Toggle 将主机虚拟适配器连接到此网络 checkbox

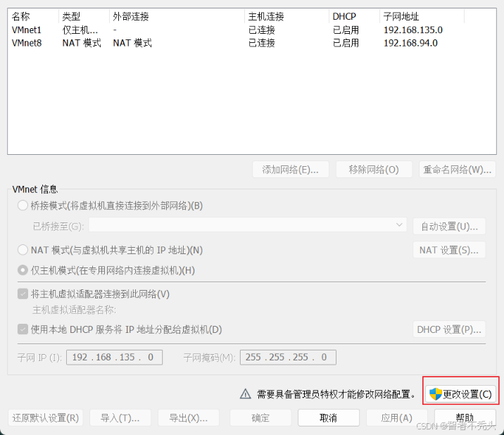[23, 294]
